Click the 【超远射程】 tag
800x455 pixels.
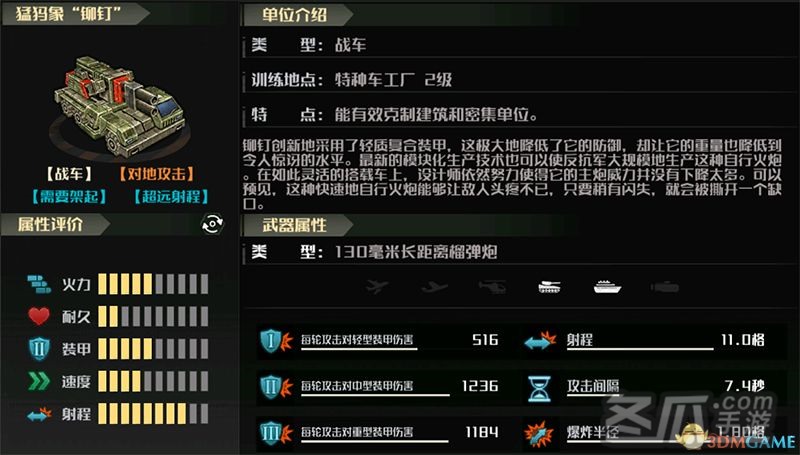pyautogui.click(x=171, y=196)
